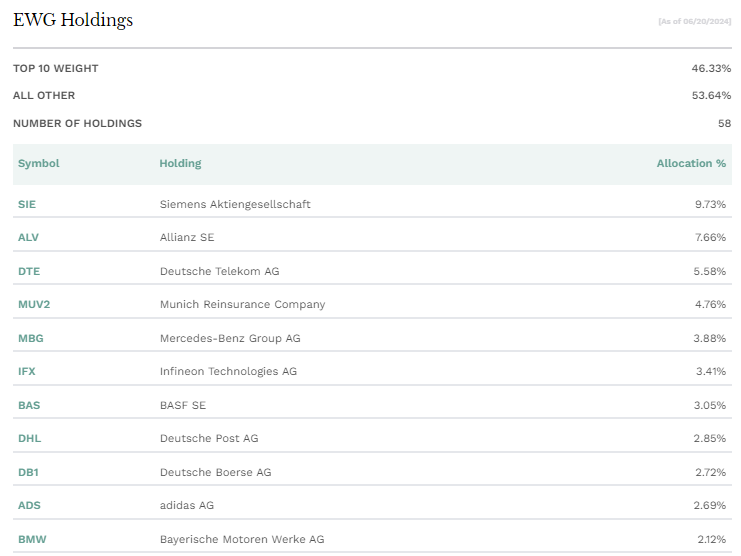
Task: Select the BASF SE holding name
Action: coord(182,405)
